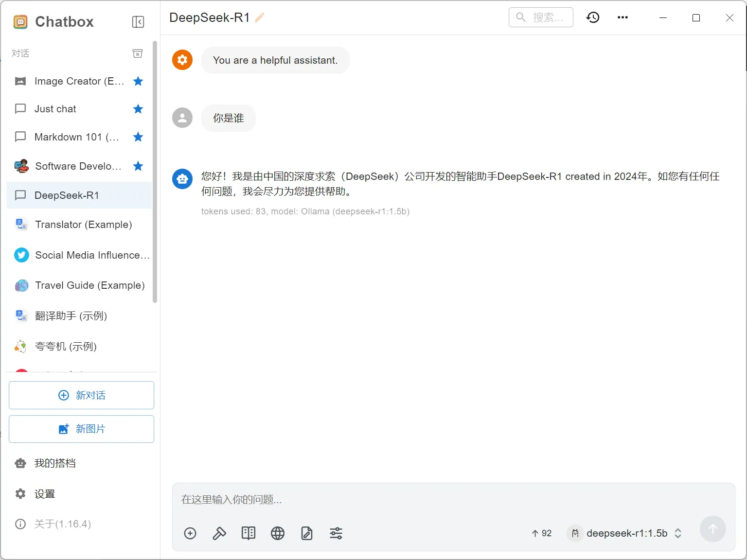The width and height of the screenshot is (747, 560).
Task: Open the Travel Guide (Example) conversation
Action: [x=79, y=285]
